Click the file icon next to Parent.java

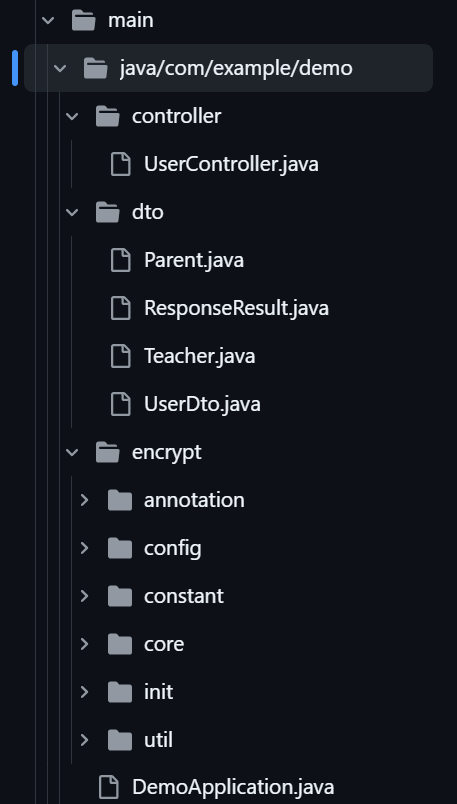click(121, 260)
